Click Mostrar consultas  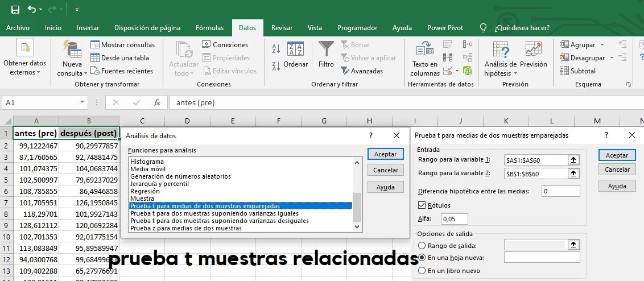[x=122, y=45]
